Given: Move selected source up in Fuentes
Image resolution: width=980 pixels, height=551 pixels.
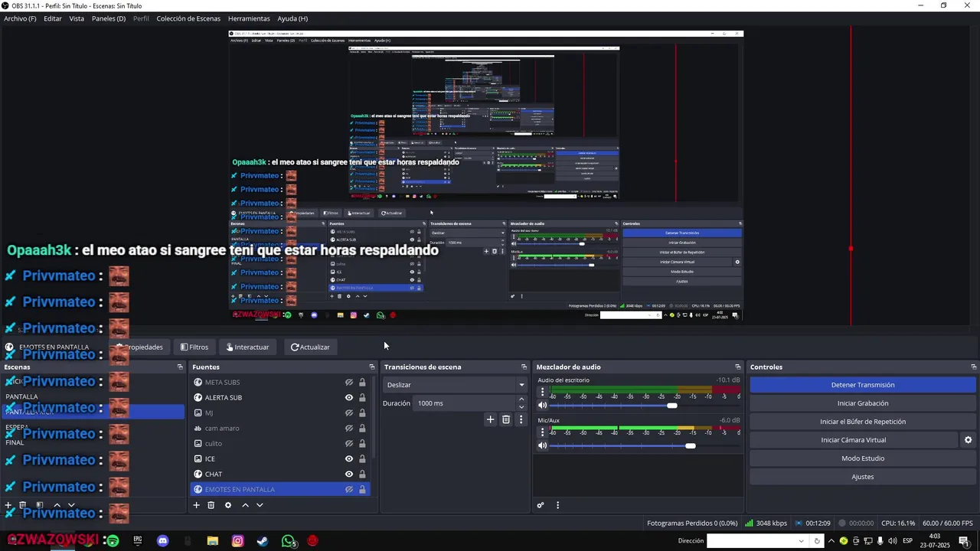Looking at the screenshot, I should point(245,505).
